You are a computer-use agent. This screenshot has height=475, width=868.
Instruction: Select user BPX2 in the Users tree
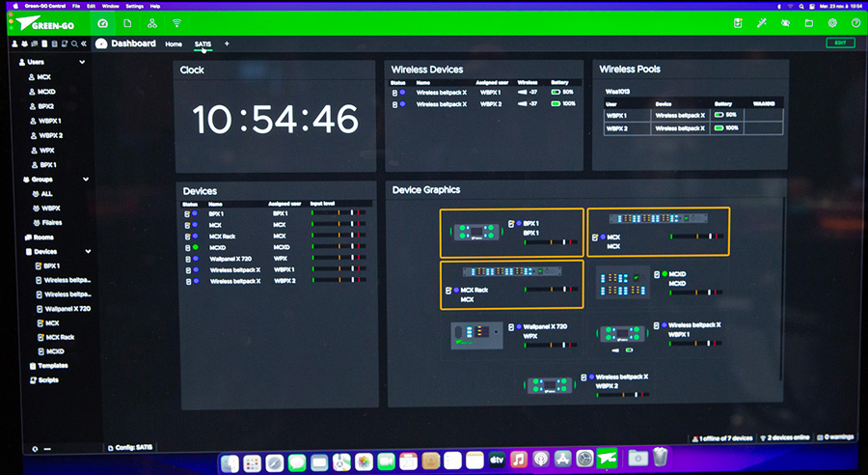click(42, 106)
